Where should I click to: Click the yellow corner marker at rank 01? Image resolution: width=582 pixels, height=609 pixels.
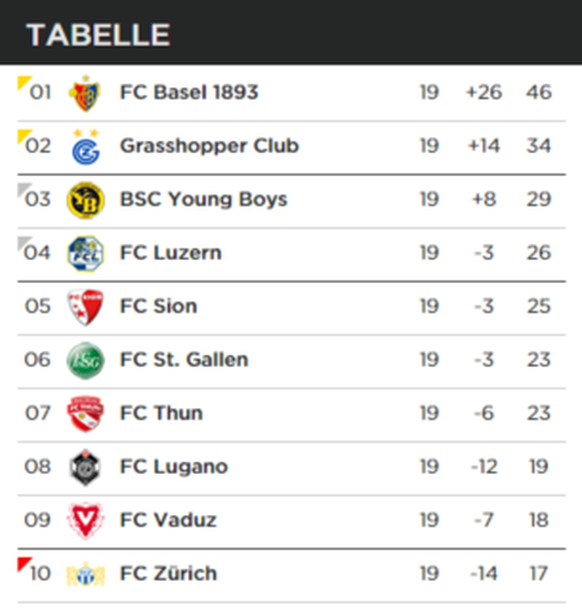pyautogui.click(x=23, y=83)
